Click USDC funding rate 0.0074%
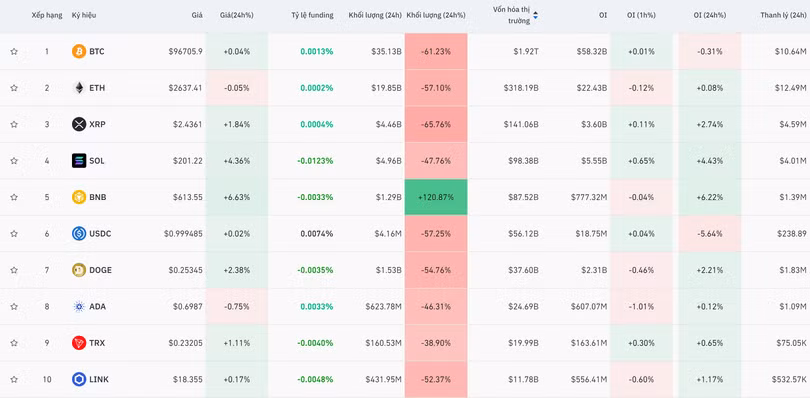Viewport: 810px width, 398px height. pyautogui.click(x=317, y=234)
